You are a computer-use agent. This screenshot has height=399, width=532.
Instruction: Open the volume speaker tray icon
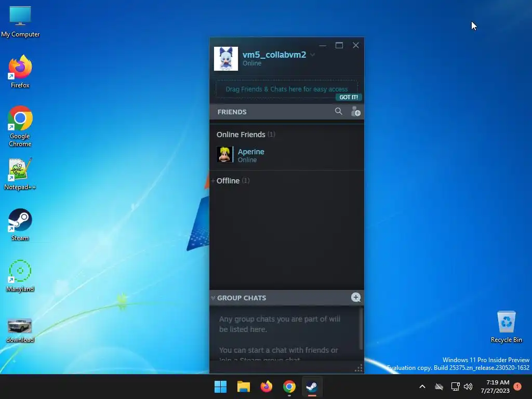point(468,387)
